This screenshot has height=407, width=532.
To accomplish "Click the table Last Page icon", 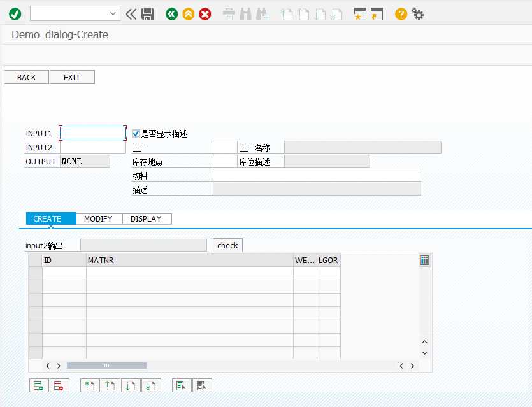I will click(x=150, y=385).
